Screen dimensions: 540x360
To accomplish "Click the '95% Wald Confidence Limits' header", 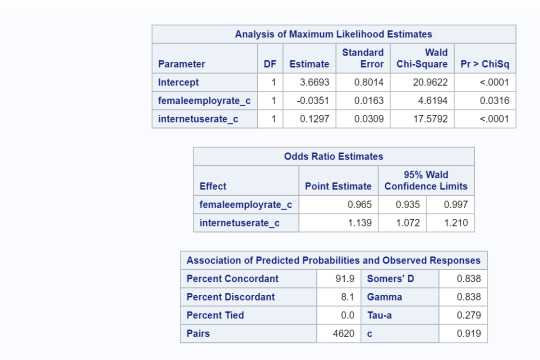I will point(426,181).
